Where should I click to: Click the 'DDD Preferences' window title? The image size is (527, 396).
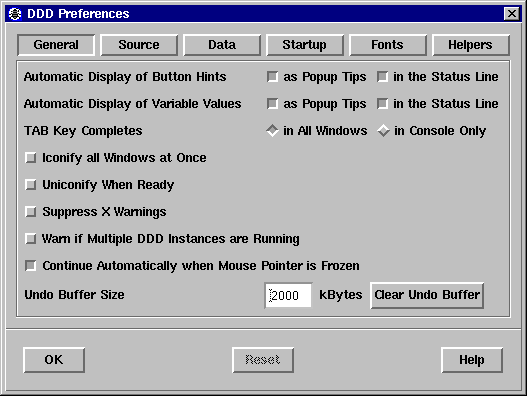point(78,14)
